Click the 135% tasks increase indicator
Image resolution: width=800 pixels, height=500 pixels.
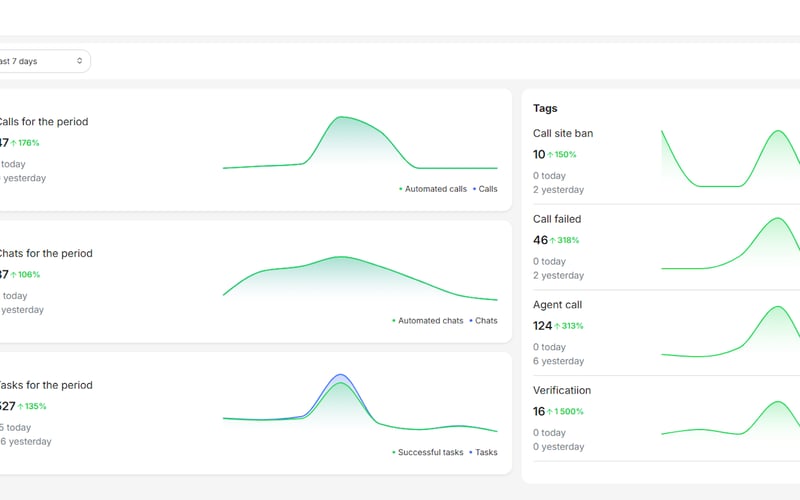coord(32,407)
